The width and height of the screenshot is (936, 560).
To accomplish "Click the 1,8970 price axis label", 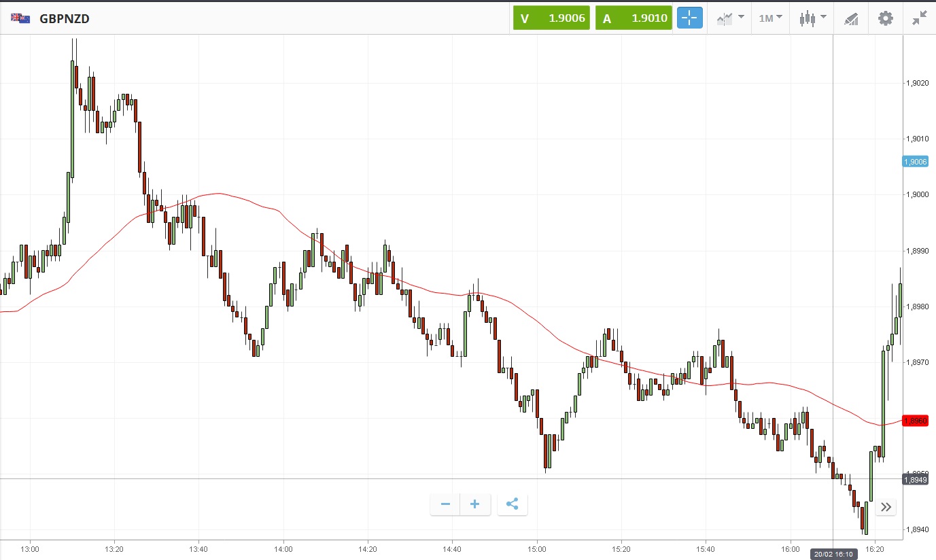I will click(x=917, y=363).
